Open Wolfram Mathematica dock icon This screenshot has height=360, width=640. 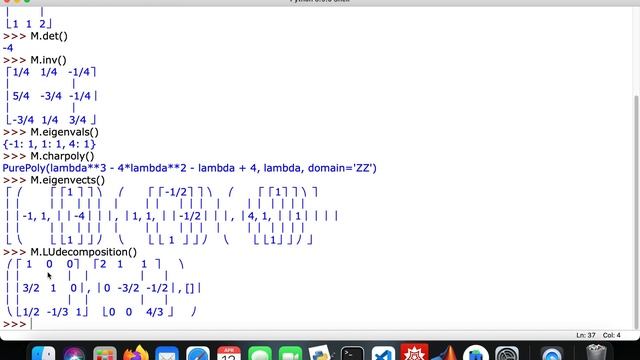414,353
